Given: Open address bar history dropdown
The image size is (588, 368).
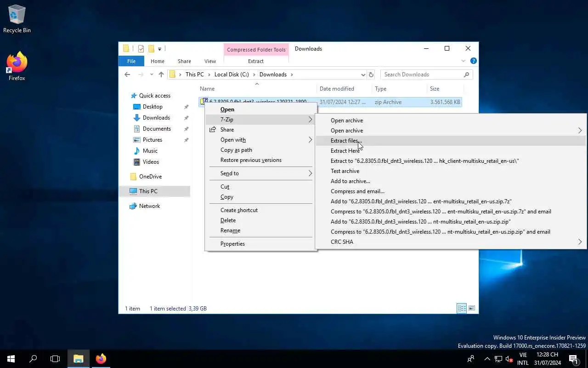Looking at the screenshot, I should [x=363, y=75].
